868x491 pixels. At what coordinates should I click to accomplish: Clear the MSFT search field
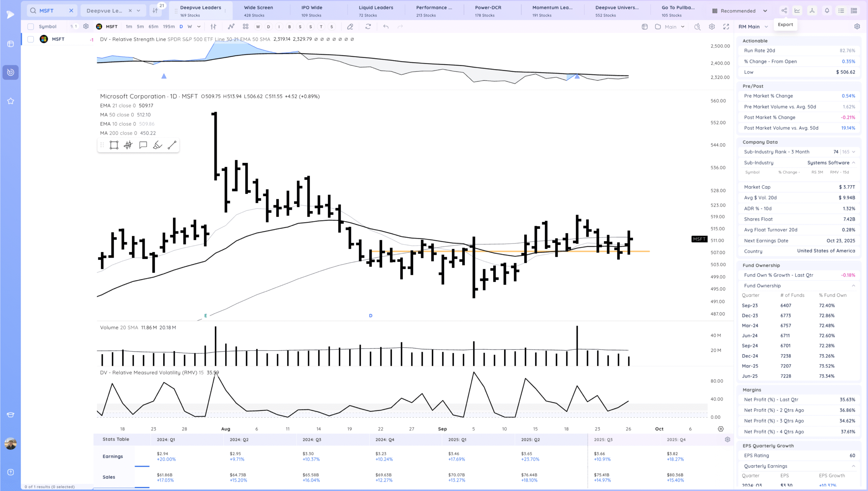pos(71,11)
